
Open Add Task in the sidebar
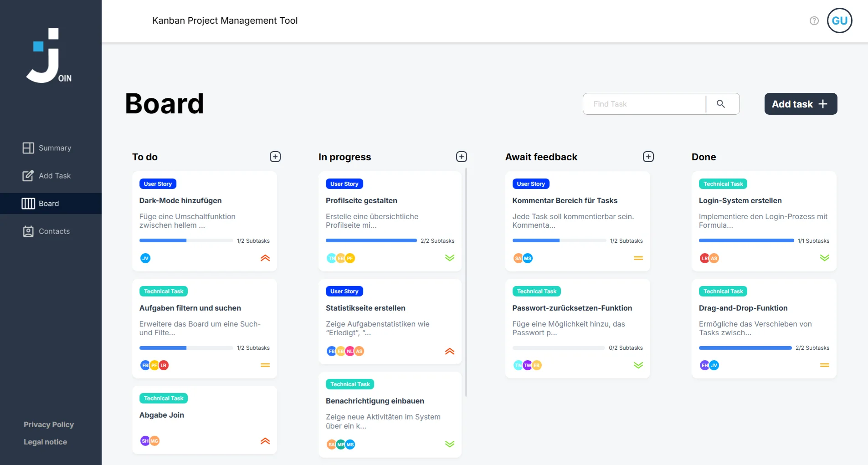click(51, 176)
